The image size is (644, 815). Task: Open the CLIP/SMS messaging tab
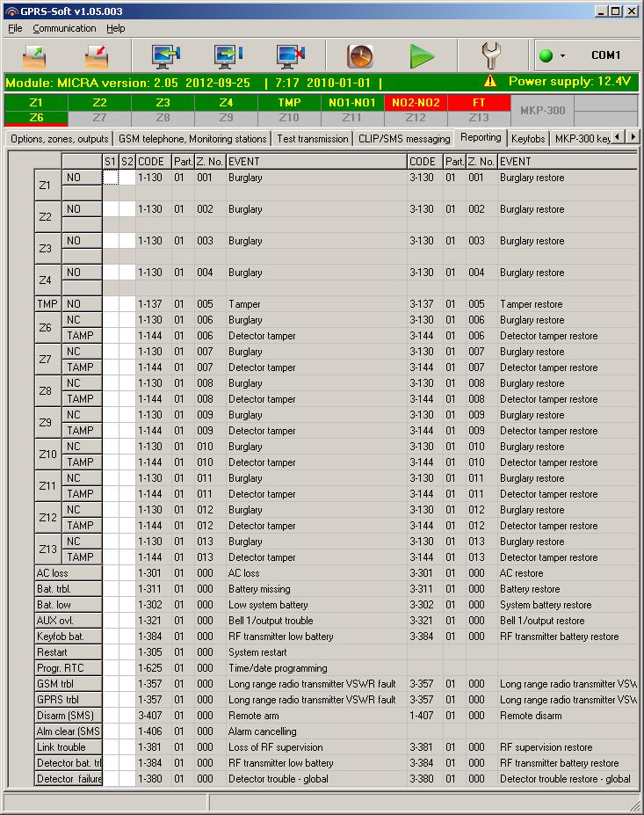[404, 139]
